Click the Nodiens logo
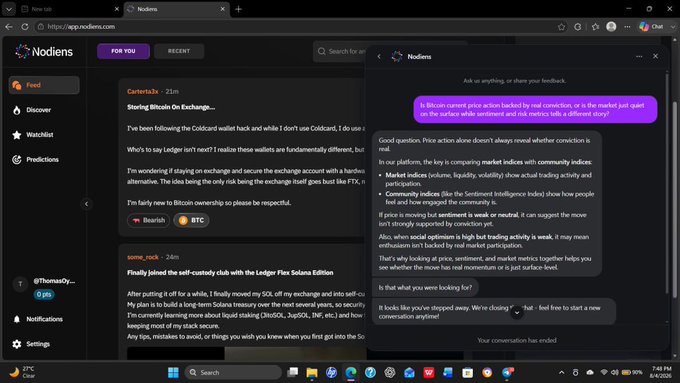The image size is (680, 383). (x=44, y=52)
